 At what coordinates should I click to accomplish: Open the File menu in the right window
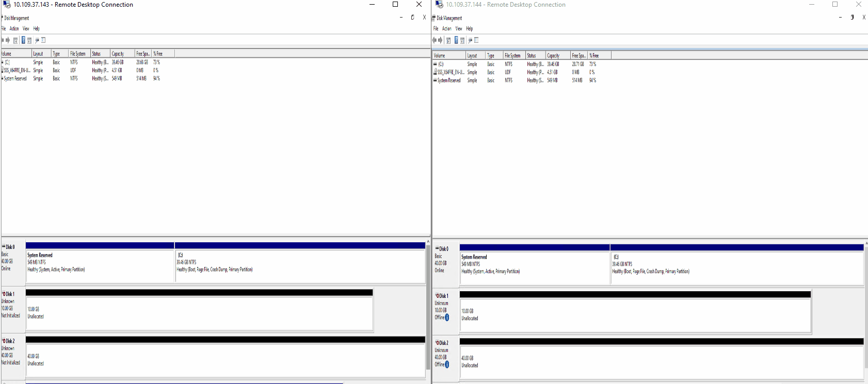pos(436,29)
